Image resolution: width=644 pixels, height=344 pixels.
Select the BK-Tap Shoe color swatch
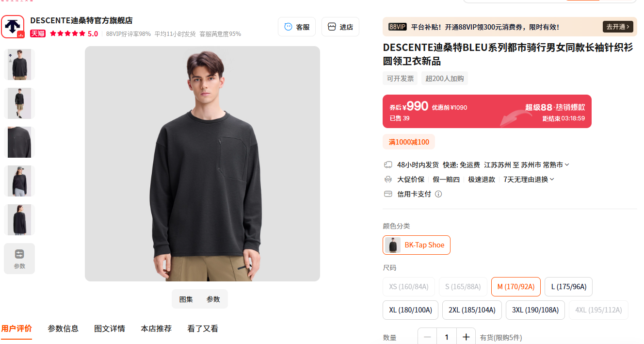tap(417, 245)
